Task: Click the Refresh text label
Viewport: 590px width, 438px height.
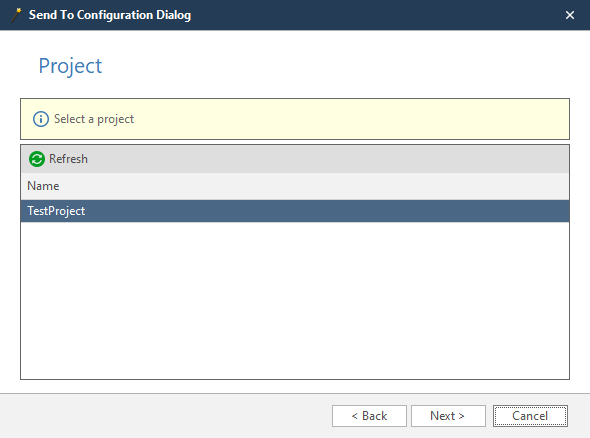Action: coord(68,159)
